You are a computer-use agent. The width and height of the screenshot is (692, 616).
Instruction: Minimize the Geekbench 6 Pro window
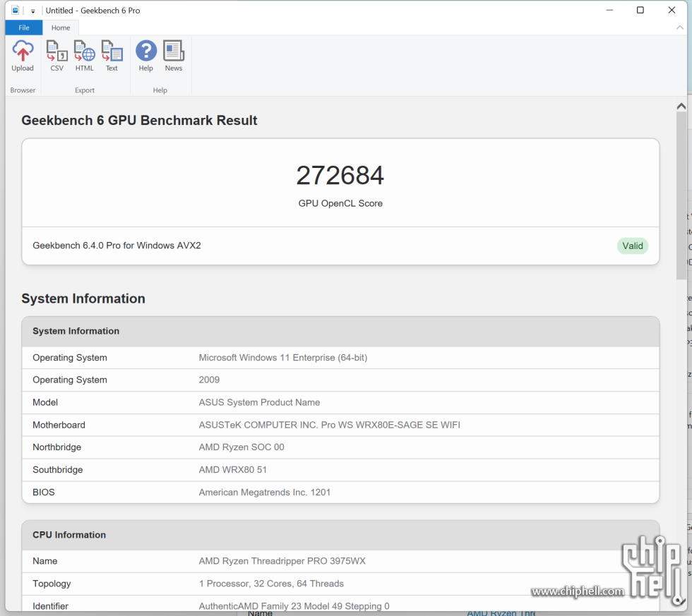click(609, 10)
